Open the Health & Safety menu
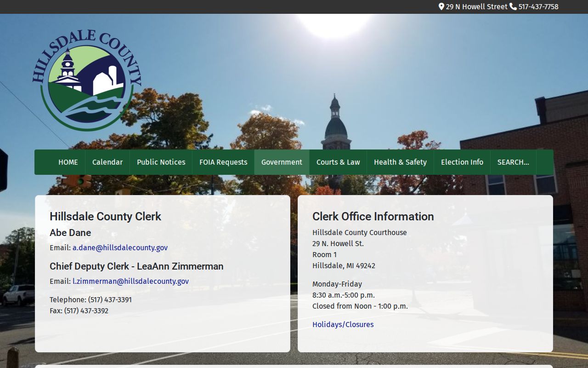This screenshot has width=588, height=368. (x=400, y=162)
